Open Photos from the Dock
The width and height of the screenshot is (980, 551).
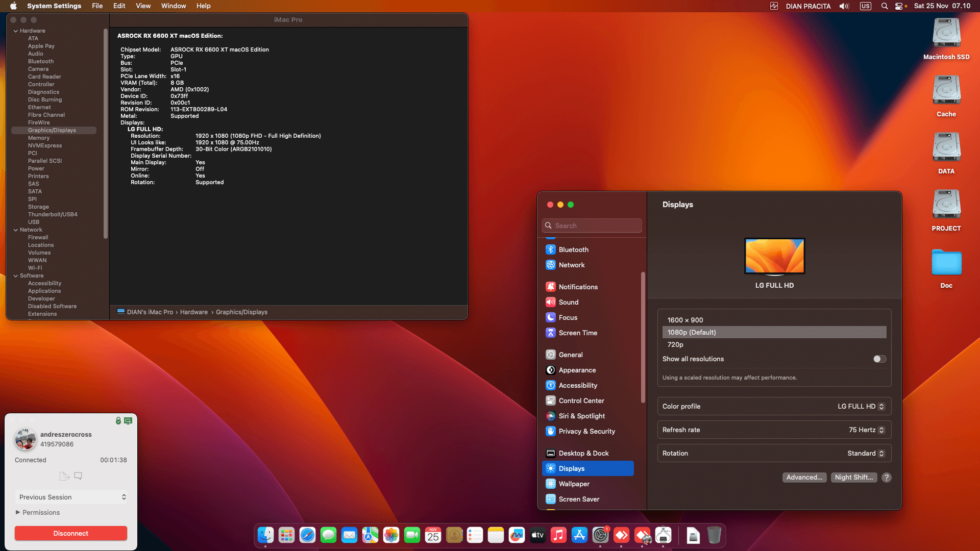pyautogui.click(x=391, y=535)
